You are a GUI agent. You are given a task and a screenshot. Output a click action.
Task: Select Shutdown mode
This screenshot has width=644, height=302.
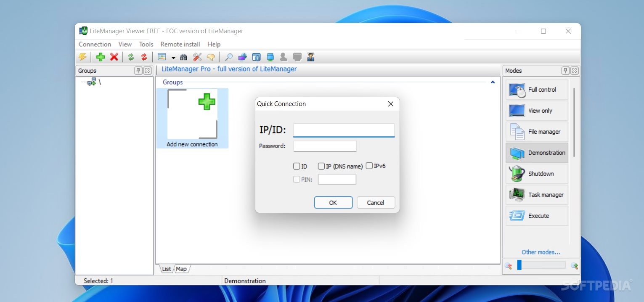[x=537, y=174]
